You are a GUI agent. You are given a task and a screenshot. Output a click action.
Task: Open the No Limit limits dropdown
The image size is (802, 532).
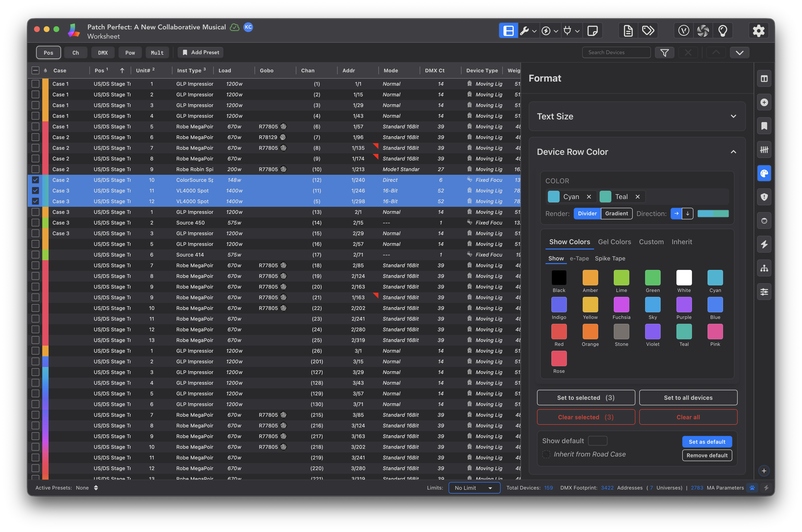click(x=474, y=488)
